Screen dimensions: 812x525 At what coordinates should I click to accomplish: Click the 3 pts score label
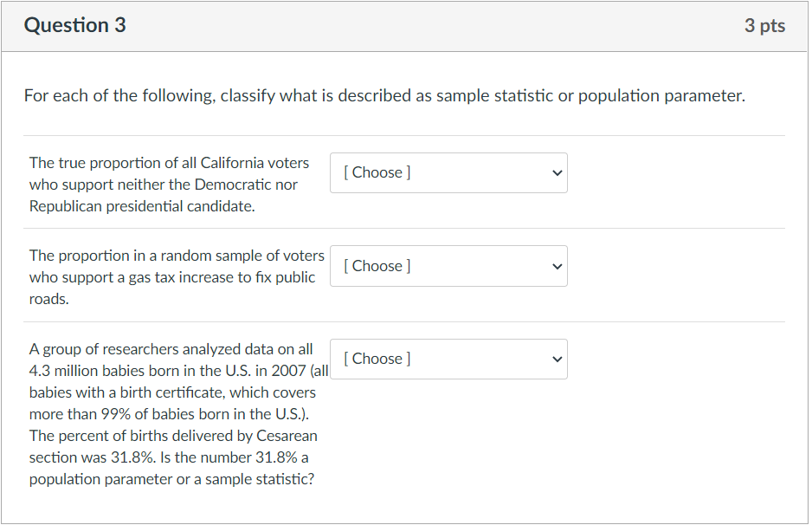coord(764,26)
